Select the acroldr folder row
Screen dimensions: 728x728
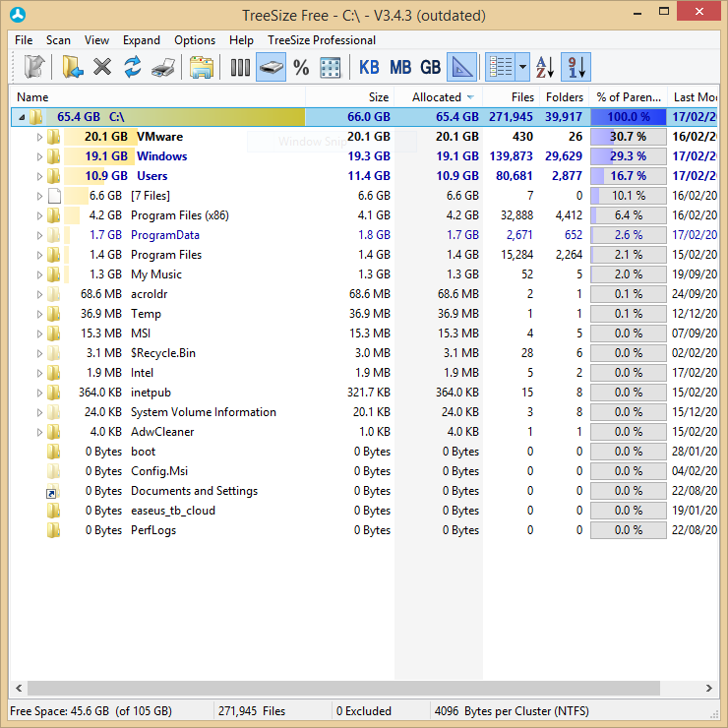(364, 294)
